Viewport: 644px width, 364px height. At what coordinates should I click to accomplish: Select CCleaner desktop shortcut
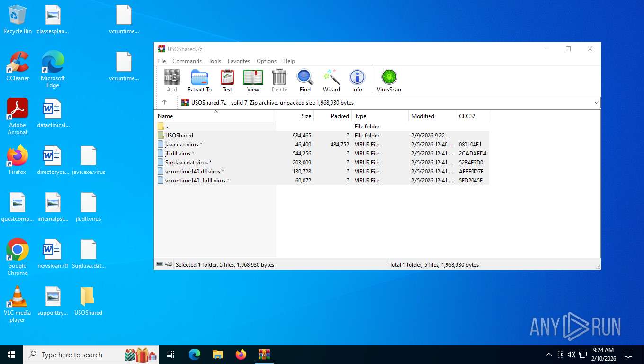(x=18, y=66)
